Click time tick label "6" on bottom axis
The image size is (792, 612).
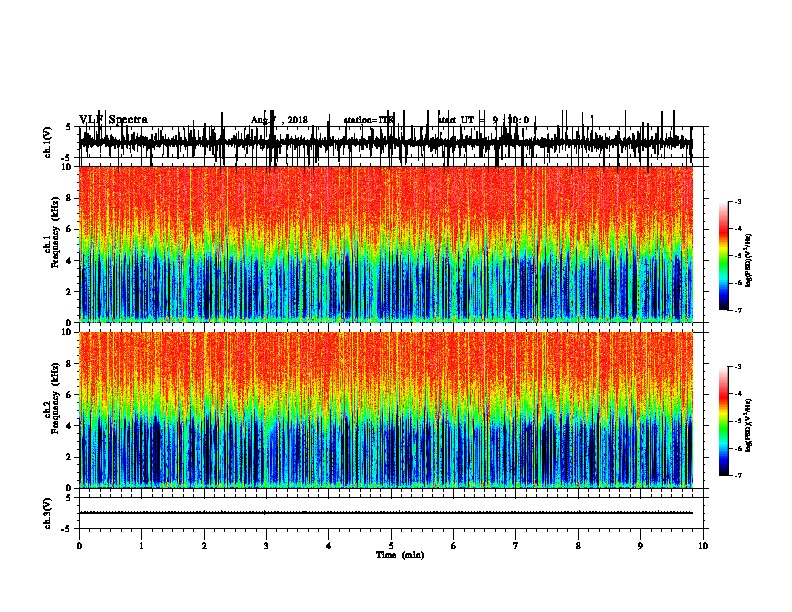click(453, 546)
